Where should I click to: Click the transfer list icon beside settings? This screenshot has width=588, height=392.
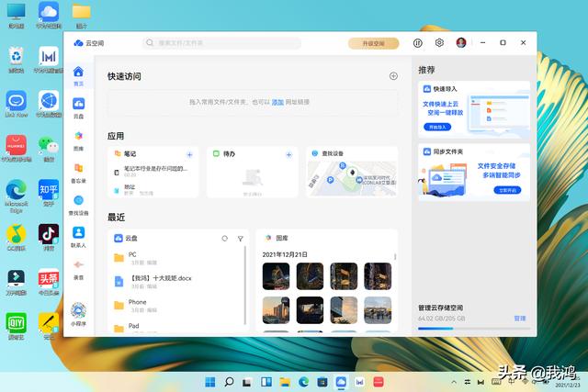click(x=418, y=43)
